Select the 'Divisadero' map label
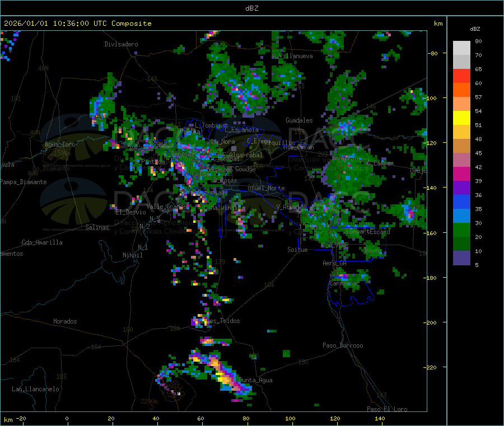504x426 pixels. [x=121, y=44]
